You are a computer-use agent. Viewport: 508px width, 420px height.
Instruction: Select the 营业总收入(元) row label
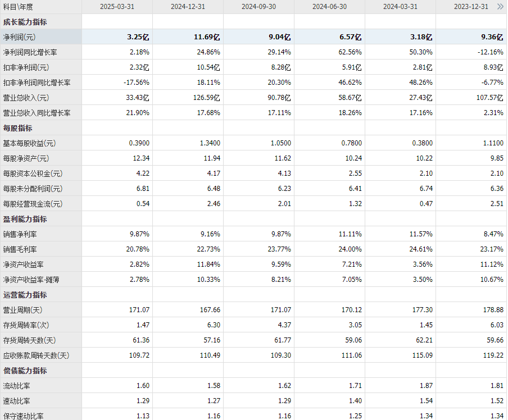[x=26, y=98]
